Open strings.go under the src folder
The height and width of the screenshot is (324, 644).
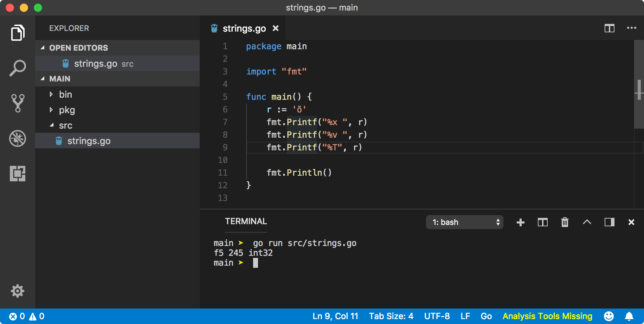(117, 141)
